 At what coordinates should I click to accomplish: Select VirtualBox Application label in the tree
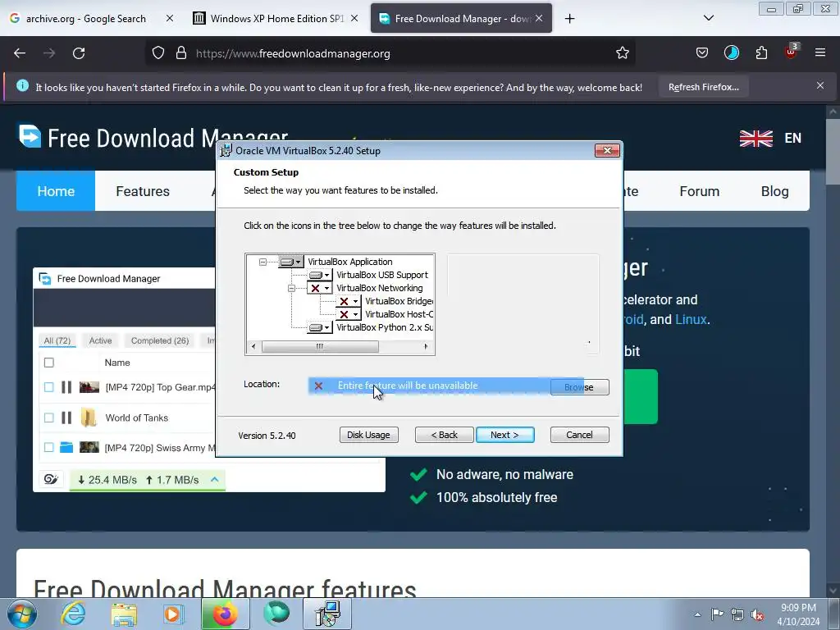(x=349, y=262)
